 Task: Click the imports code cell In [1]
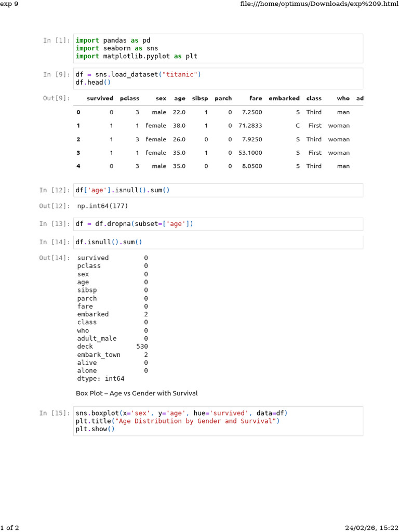[218, 48]
